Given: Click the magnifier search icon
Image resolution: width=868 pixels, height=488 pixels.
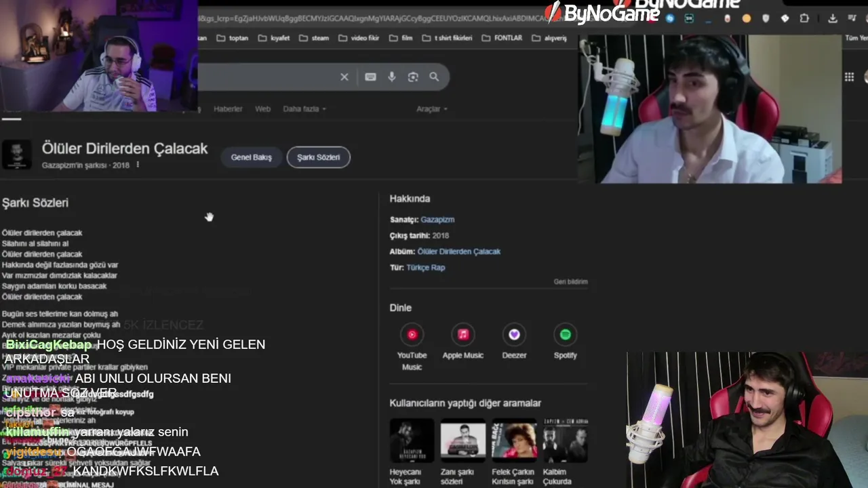Looking at the screenshot, I should (x=434, y=77).
